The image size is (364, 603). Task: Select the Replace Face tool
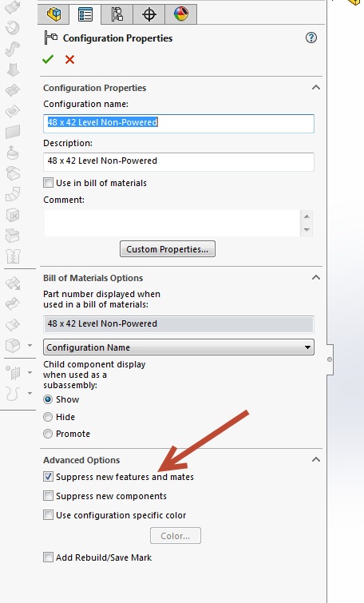[x=13, y=236]
